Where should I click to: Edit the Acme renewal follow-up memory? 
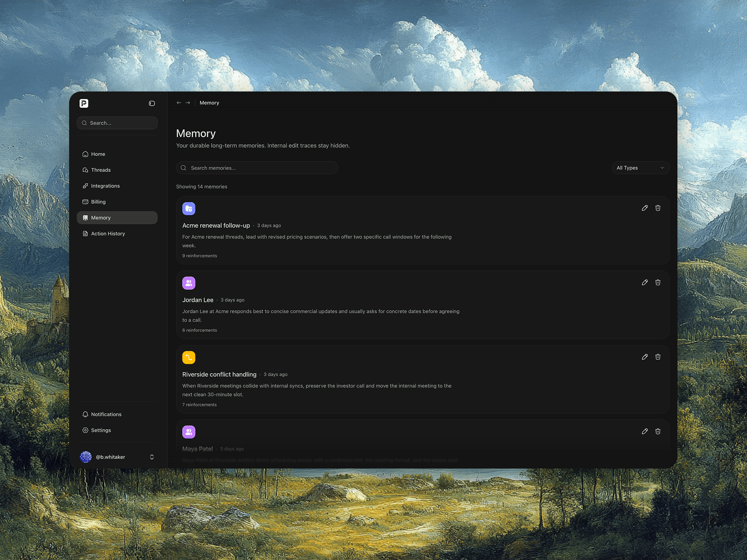pyautogui.click(x=645, y=208)
